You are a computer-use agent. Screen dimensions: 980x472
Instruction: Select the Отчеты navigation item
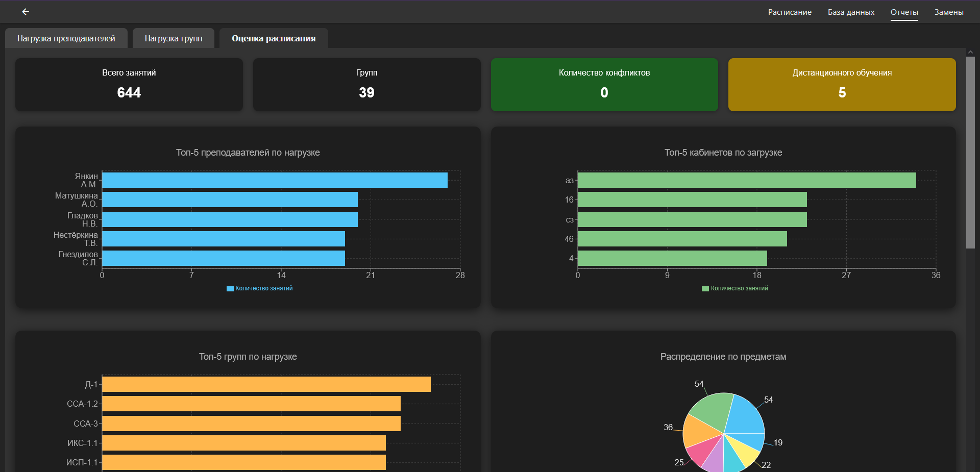pyautogui.click(x=904, y=12)
